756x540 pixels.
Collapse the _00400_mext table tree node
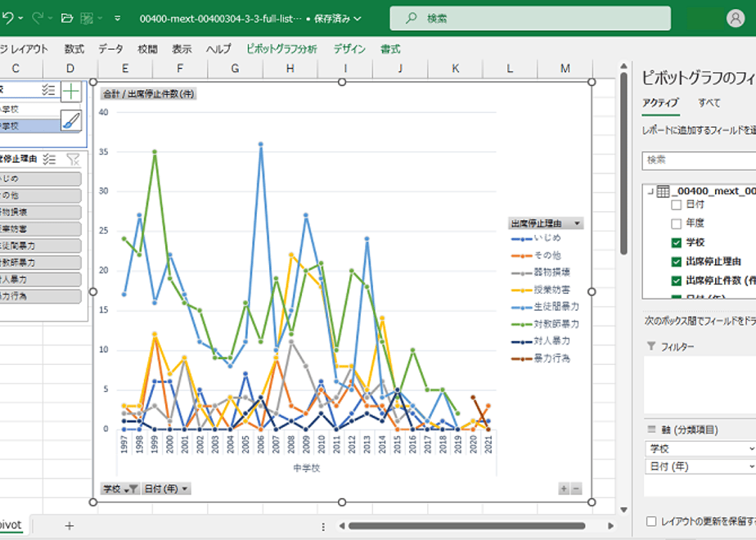pos(650,191)
